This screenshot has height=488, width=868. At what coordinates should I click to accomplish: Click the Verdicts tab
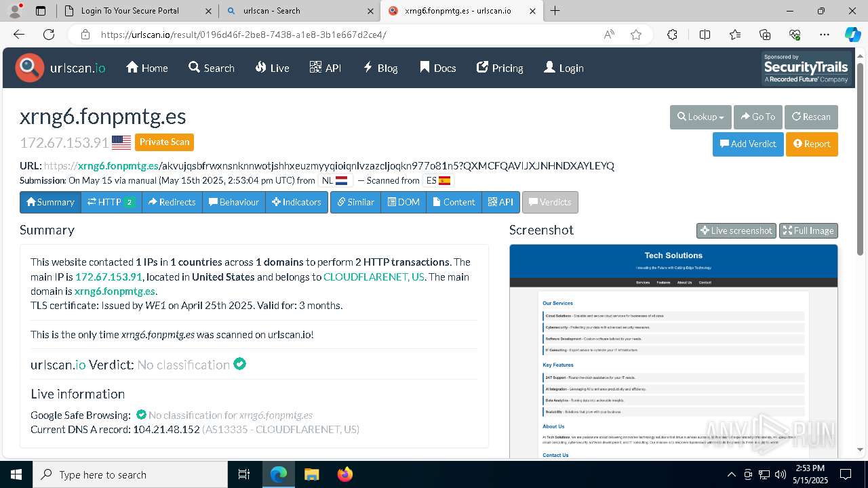550,202
